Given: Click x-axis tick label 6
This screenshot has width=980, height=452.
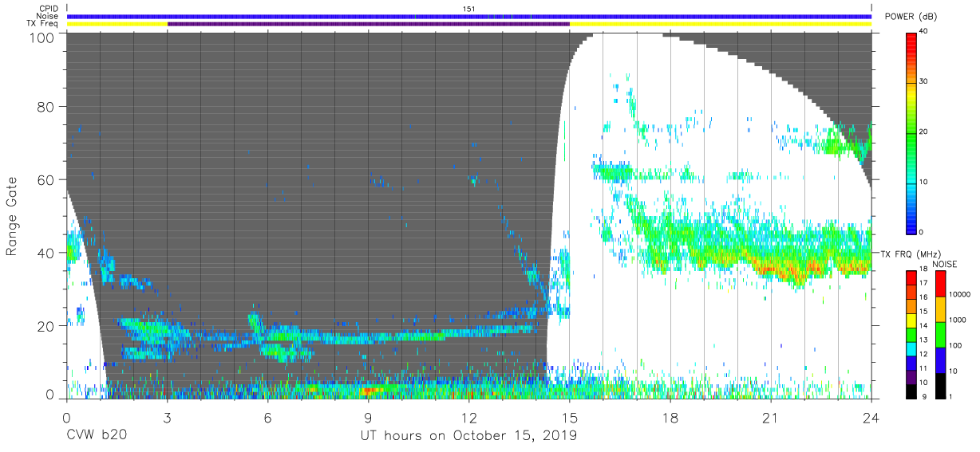Looking at the screenshot, I should (267, 419).
